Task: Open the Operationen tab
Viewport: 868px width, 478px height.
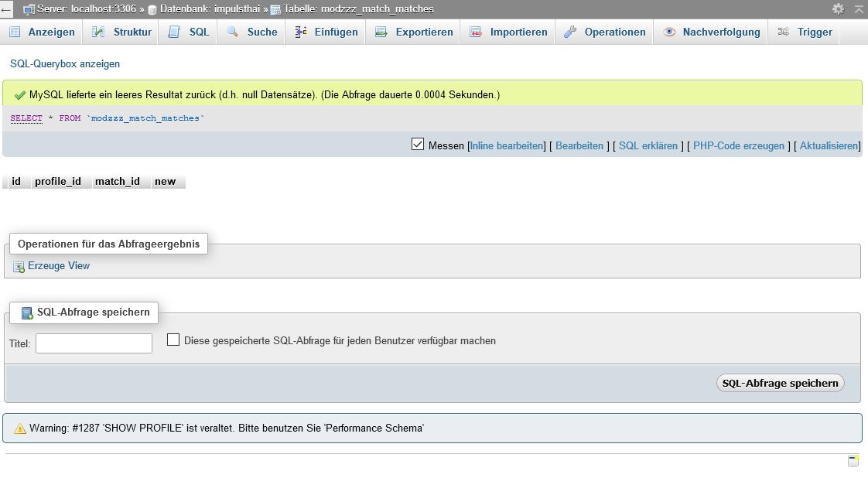Action: (614, 32)
